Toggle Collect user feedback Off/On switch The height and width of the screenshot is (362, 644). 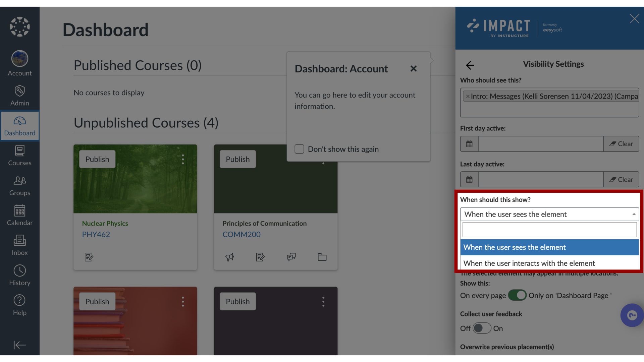482,328
